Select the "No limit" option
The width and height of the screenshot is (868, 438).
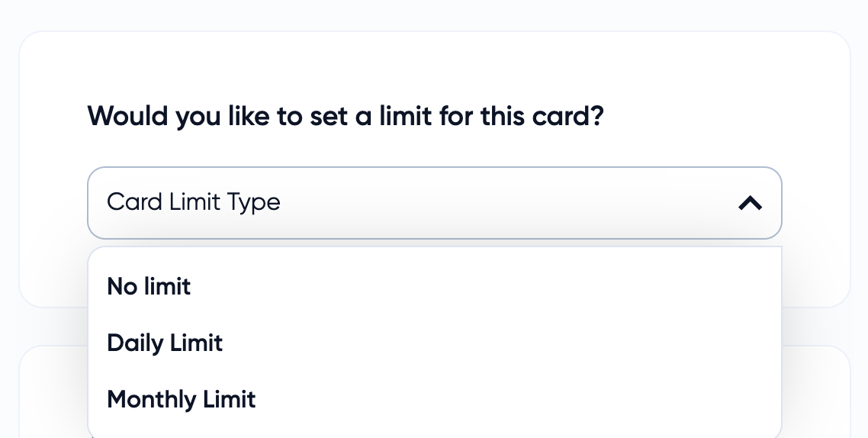tap(149, 287)
